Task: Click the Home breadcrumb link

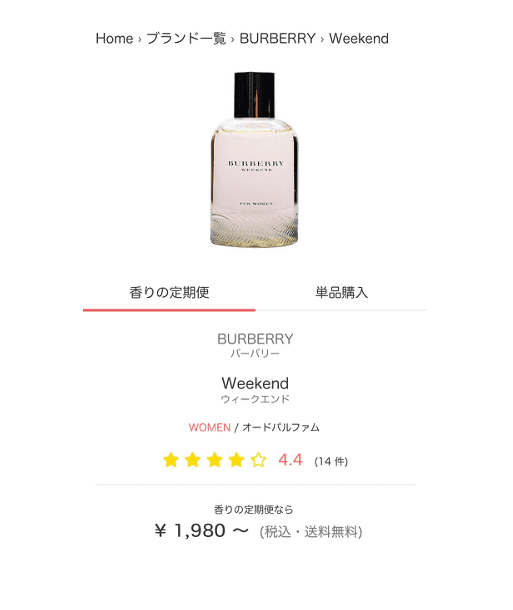Action: pos(114,39)
